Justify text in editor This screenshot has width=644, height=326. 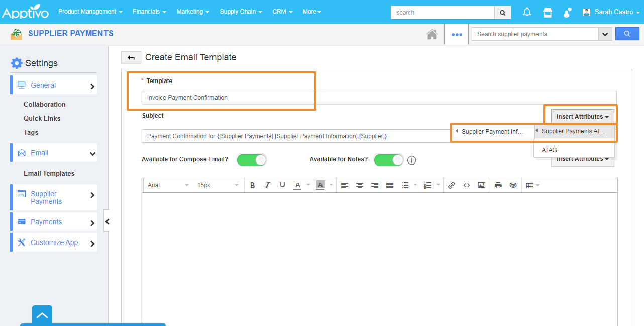pos(390,185)
